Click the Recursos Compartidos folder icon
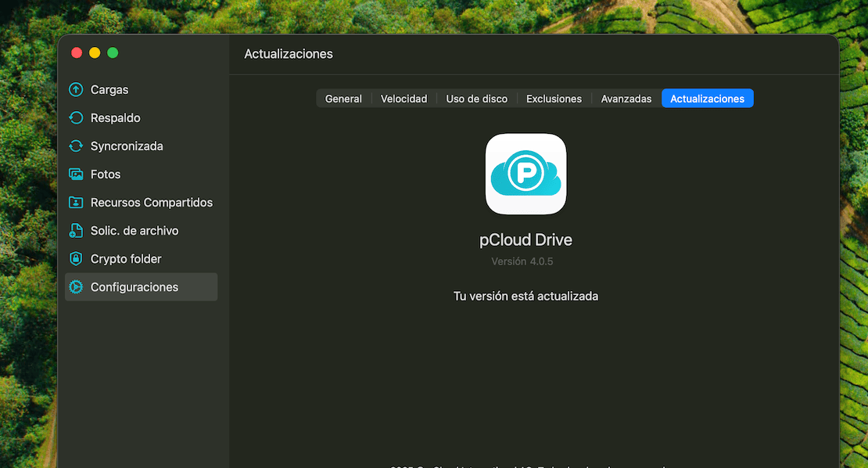Image resolution: width=868 pixels, height=468 pixels. 76,203
